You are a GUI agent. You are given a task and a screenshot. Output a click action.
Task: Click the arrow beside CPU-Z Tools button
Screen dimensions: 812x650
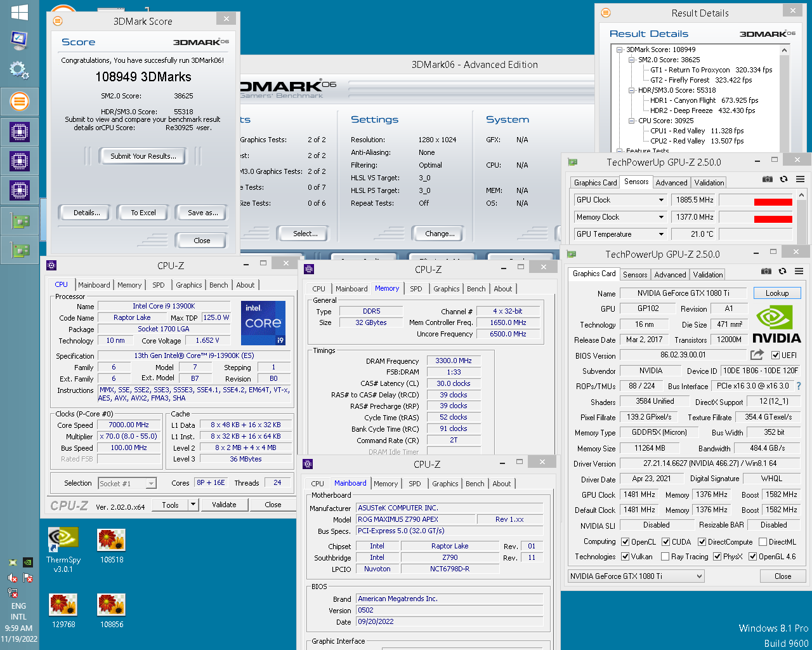click(x=193, y=505)
